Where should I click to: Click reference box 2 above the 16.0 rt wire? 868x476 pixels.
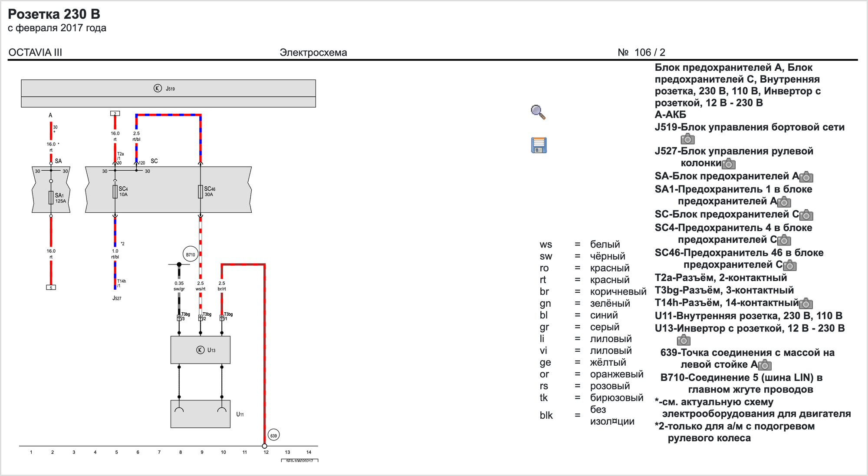tap(115, 113)
